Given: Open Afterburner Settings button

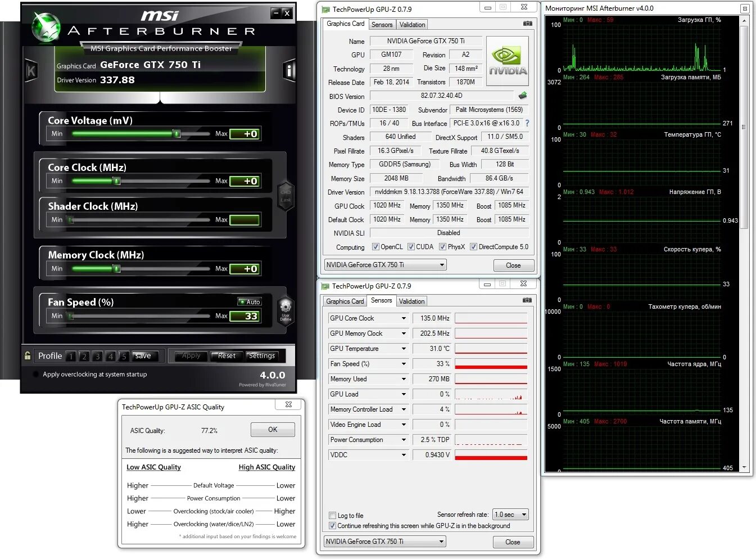Looking at the screenshot, I should click(262, 355).
